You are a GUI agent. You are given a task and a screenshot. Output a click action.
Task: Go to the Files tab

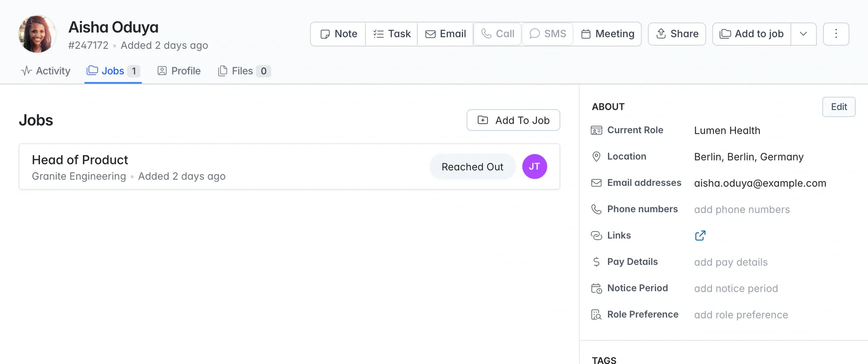pos(244,71)
